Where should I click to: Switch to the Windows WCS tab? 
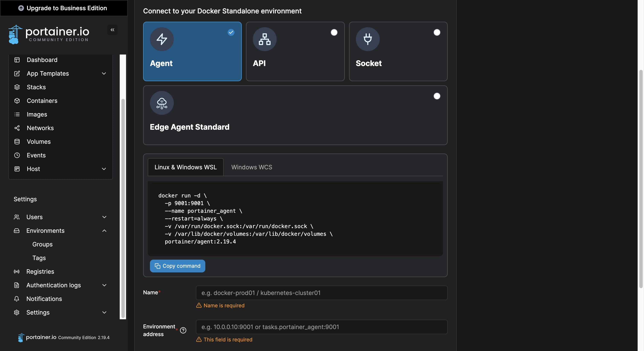pos(252,167)
